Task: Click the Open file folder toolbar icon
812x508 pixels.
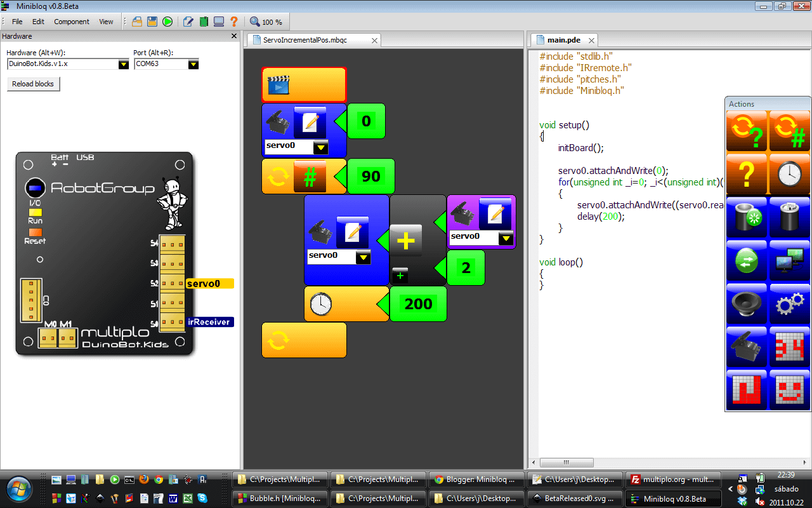Action: click(x=137, y=22)
